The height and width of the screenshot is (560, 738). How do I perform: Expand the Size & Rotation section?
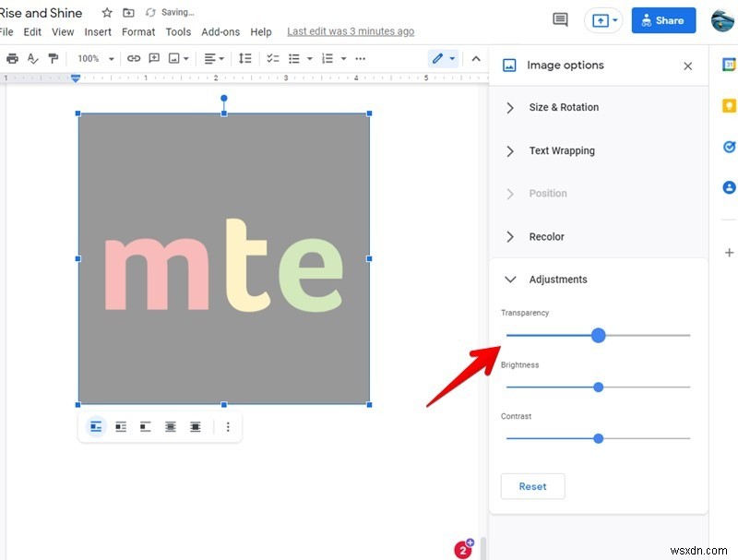coord(563,107)
